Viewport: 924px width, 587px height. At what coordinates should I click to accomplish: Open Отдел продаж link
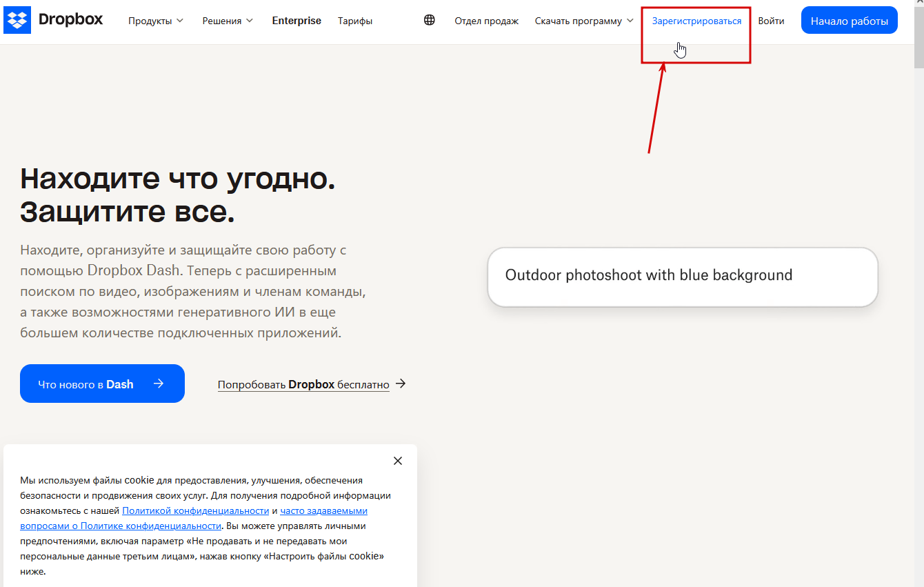486,21
